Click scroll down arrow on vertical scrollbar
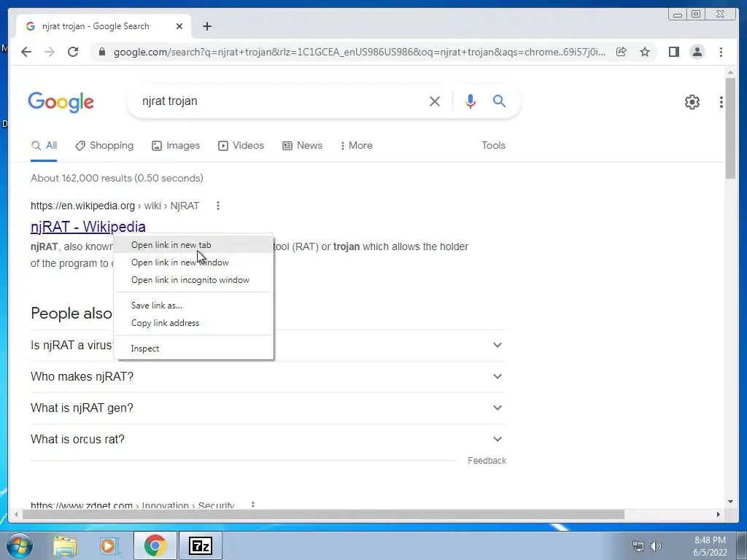The height and width of the screenshot is (560, 747). tap(730, 502)
